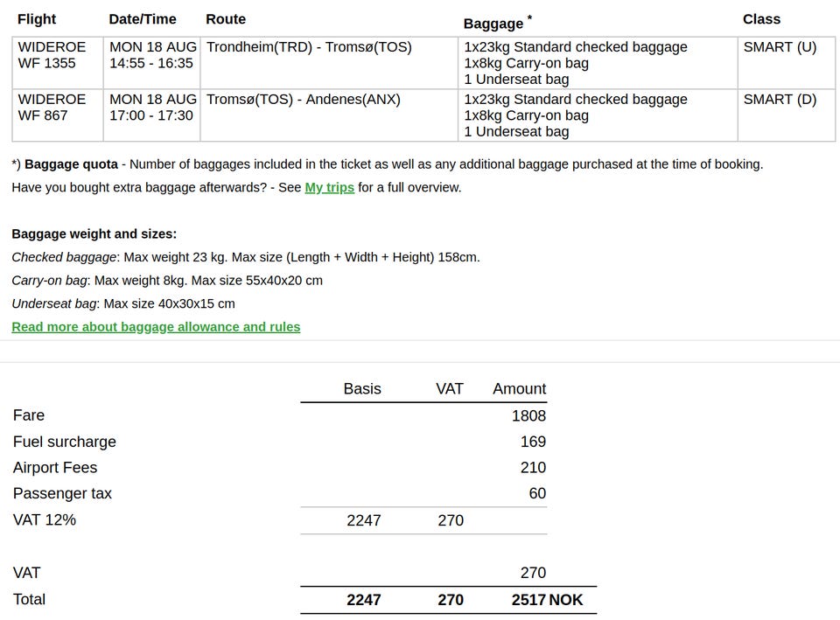Click the Airport Fees amount 210

pos(533,468)
